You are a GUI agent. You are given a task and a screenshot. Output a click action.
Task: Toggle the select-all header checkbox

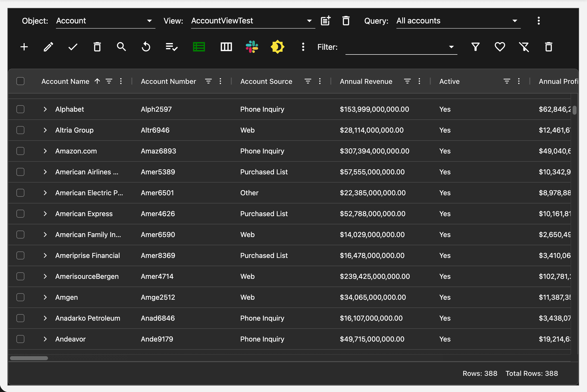pyautogui.click(x=20, y=81)
